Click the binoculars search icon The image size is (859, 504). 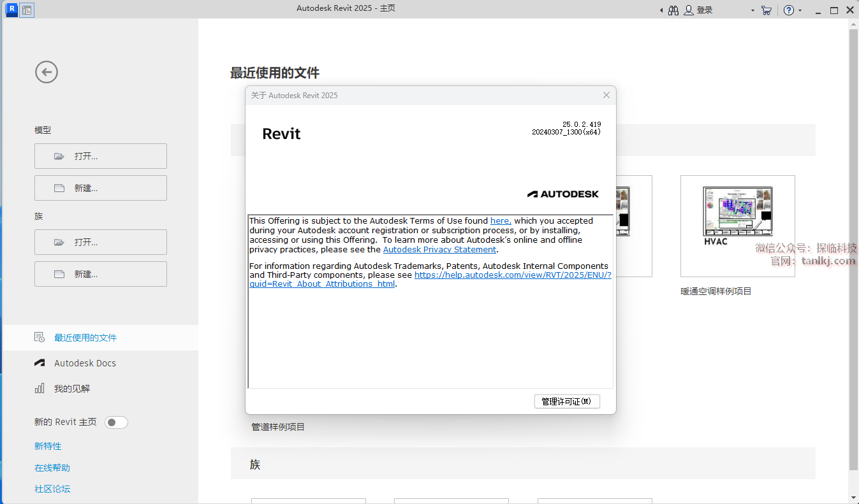click(673, 10)
